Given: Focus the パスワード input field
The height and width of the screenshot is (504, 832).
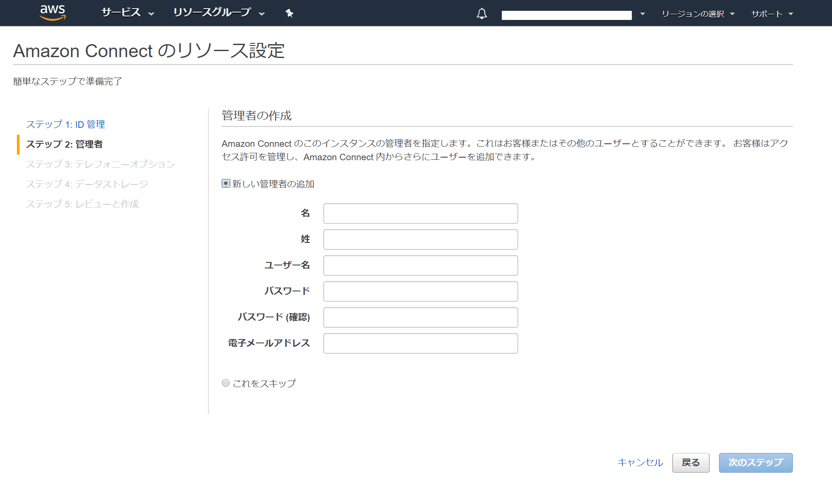Looking at the screenshot, I should pyautogui.click(x=420, y=291).
